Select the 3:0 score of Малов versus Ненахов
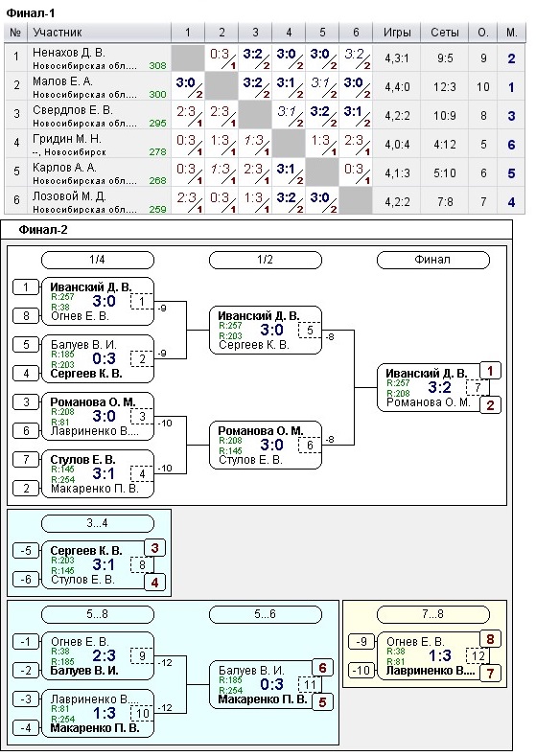The image size is (536, 756). 188,86
